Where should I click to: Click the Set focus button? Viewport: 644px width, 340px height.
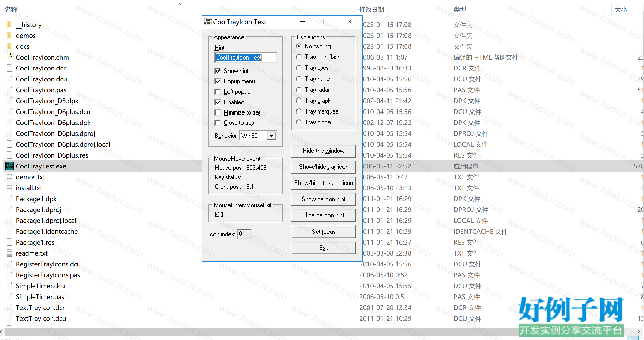tap(323, 232)
